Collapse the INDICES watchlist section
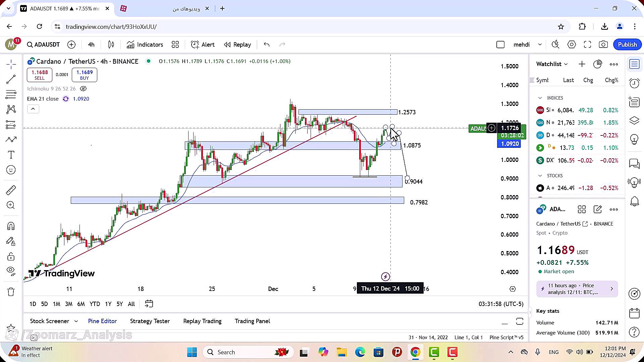 (540, 98)
